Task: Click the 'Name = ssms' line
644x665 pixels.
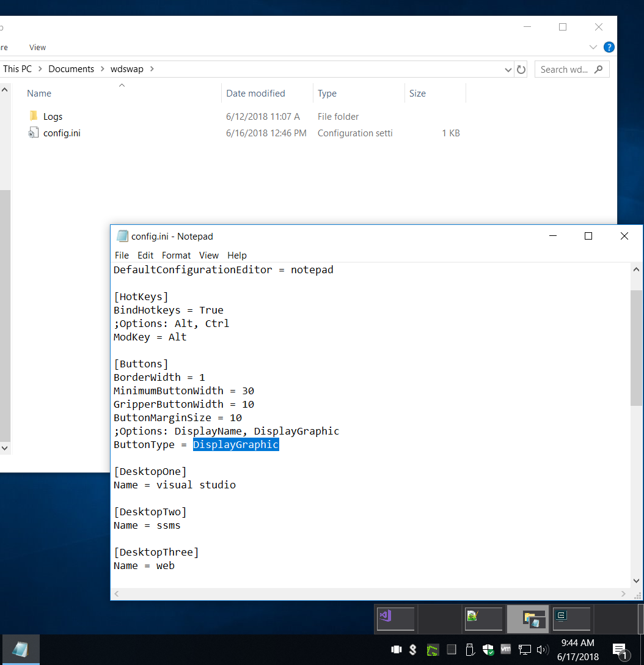Action: [x=147, y=525]
